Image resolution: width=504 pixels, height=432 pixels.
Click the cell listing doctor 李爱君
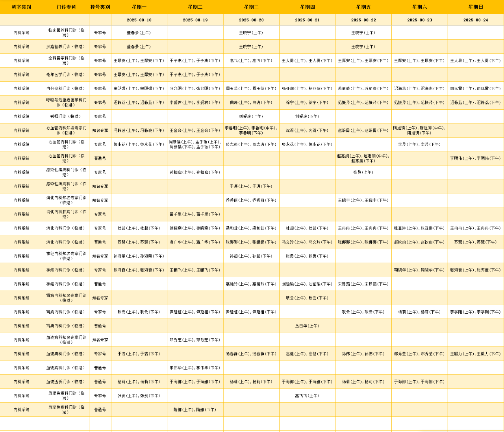point(195,102)
